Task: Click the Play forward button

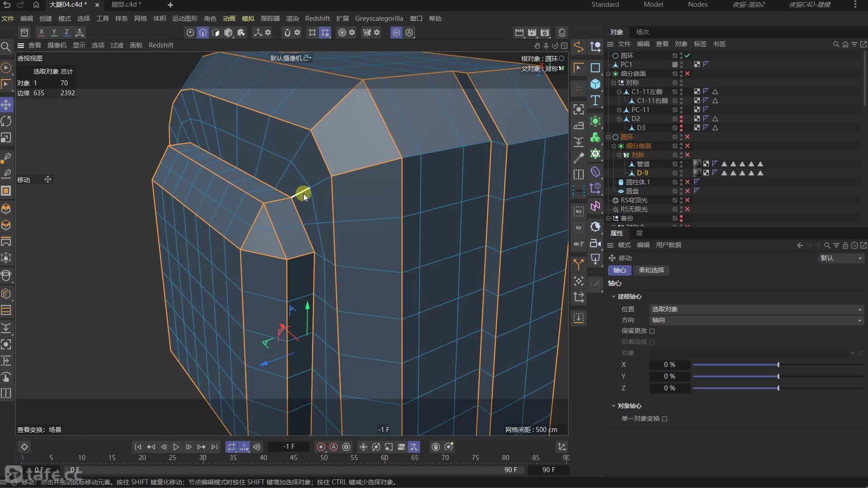Action: (176, 447)
